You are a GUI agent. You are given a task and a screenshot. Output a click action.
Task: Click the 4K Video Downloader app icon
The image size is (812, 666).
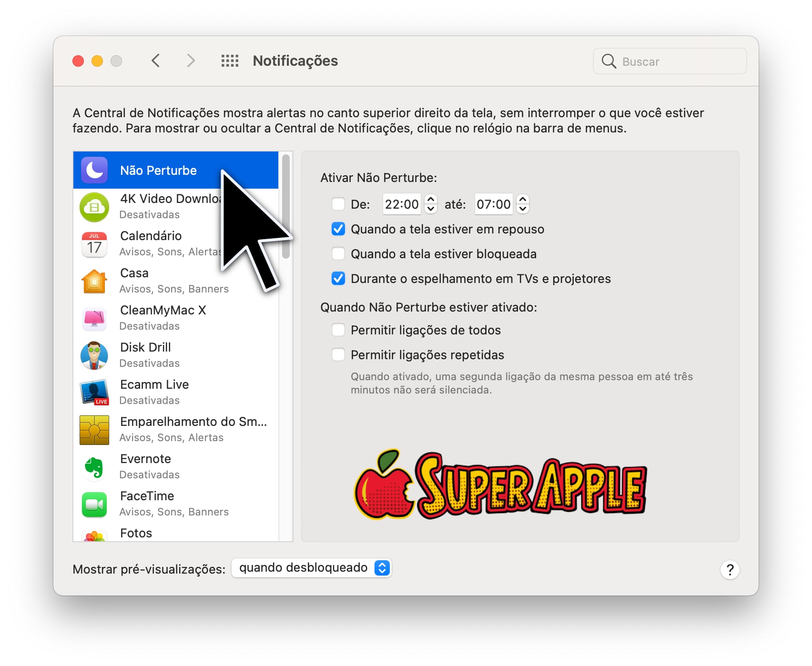(x=94, y=207)
